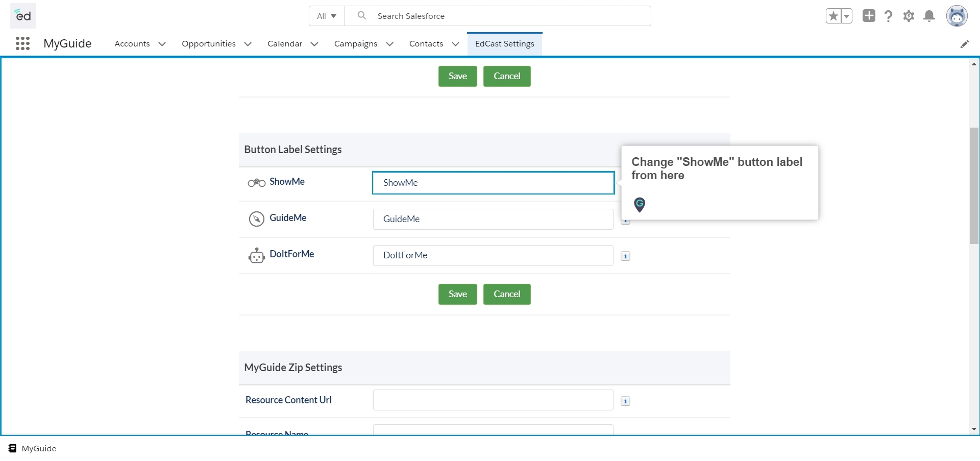Click into the ShowMe label input
The height and width of the screenshot is (461, 980).
pos(493,183)
